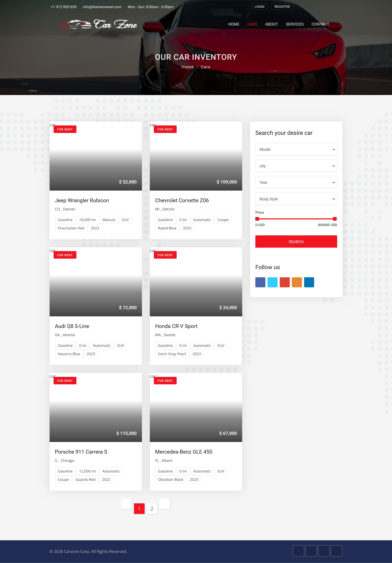The width and height of the screenshot is (392, 563).
Task: Click the 'WA , Seattle' location text
Action: point(165,335)
